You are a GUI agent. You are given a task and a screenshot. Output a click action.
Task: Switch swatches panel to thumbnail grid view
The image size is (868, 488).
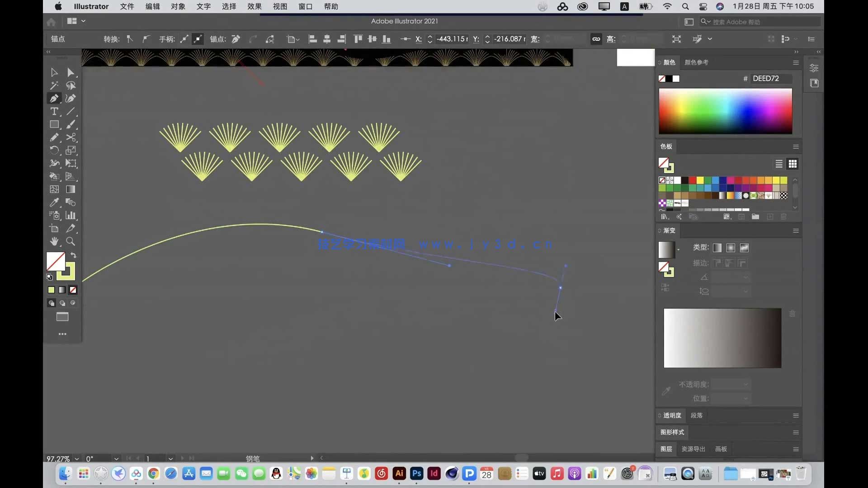click(x=793, y=164)
